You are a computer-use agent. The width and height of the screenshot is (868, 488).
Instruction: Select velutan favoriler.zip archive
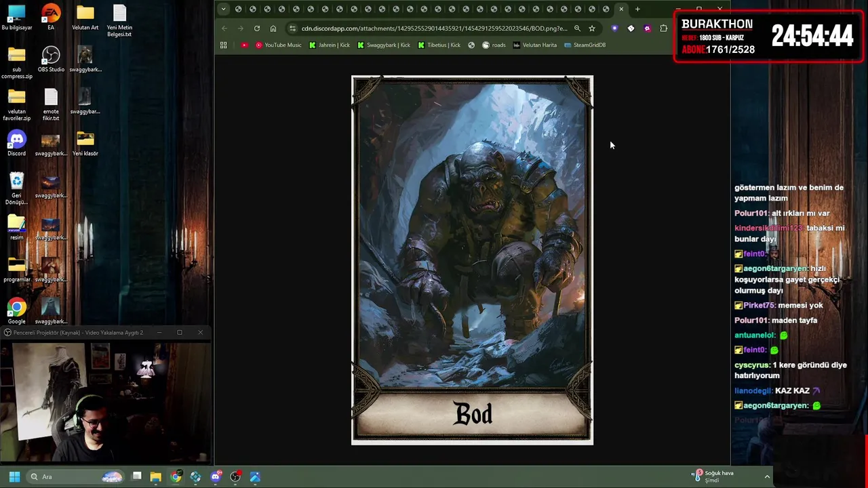(16, 105)
